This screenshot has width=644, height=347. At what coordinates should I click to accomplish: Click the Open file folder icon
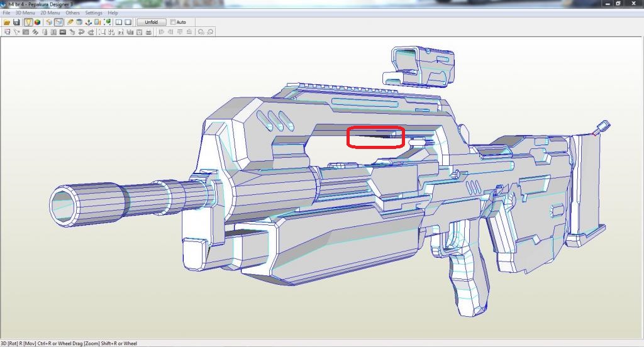(6, 22)
